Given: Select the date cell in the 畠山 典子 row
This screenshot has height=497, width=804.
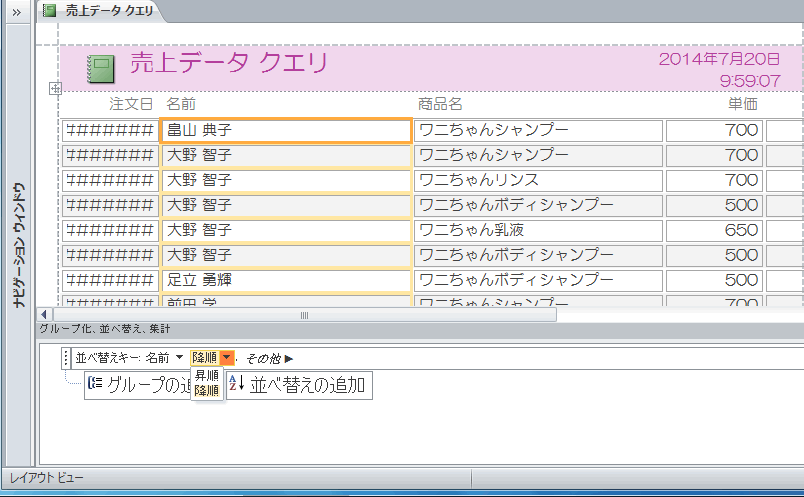Looking at the screenshot, I should [x=110, y=130].
